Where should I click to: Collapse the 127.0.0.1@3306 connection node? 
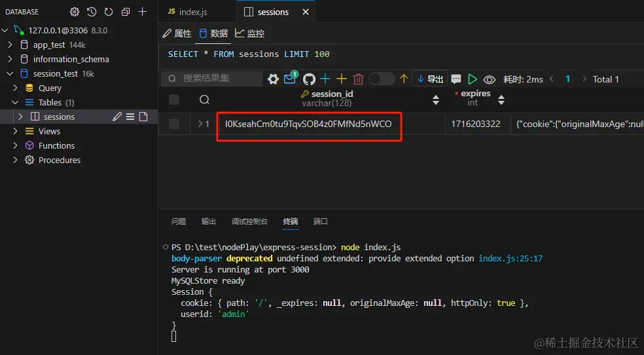[5, 30]
